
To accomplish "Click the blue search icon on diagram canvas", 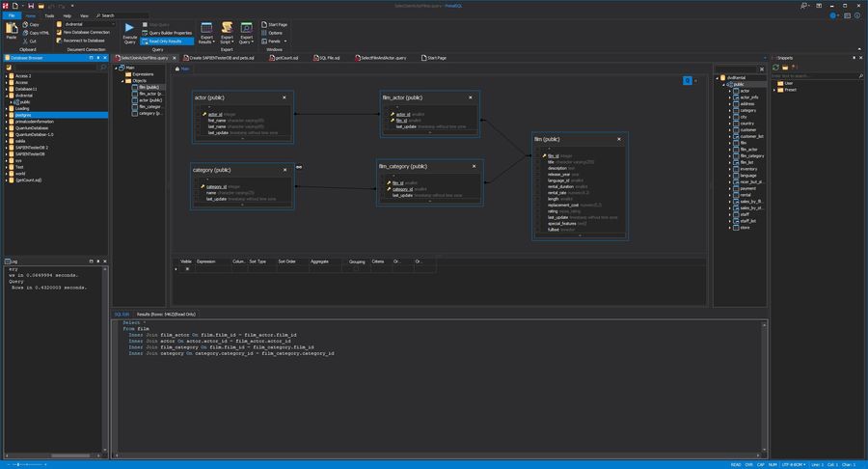I will pyautogui.click(x=689, y=80).
